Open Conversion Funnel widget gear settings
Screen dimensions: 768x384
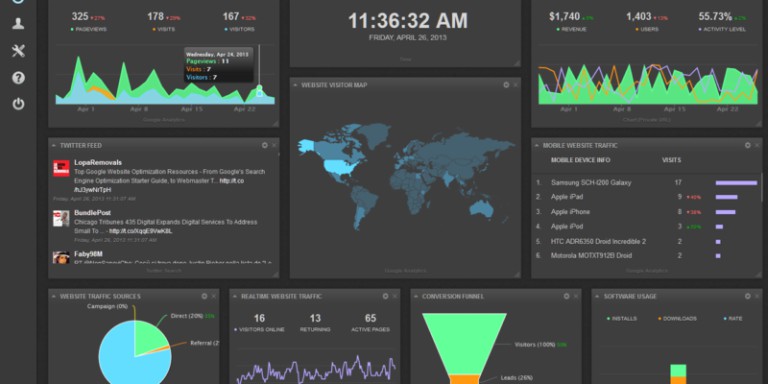tap(567, 296)
